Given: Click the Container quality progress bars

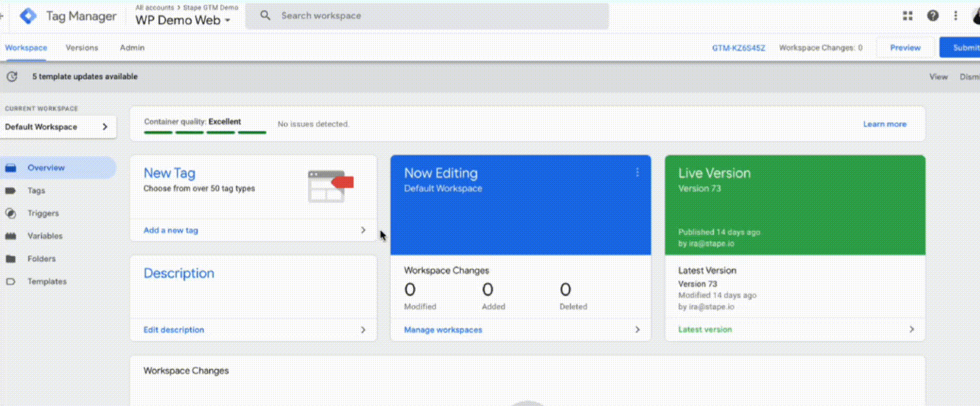Looking at the screenshot, I should click(x=205, y=132).
